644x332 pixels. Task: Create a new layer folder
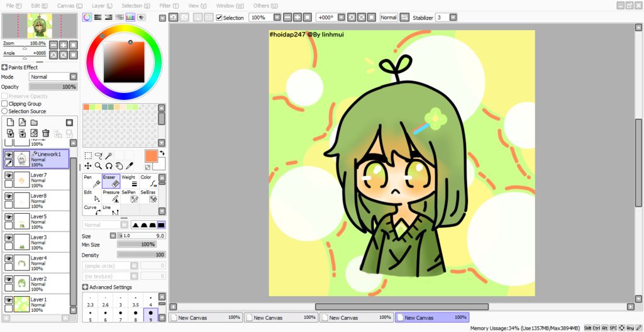point(34,123)
